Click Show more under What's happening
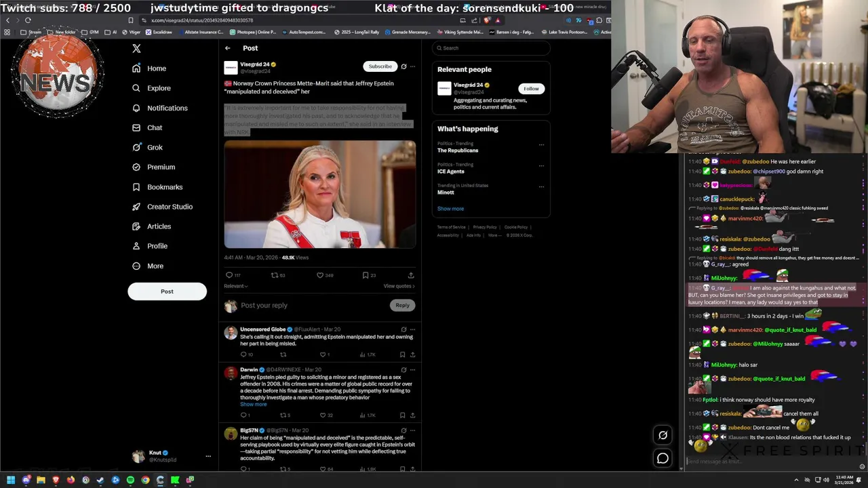 click(450, 209)
